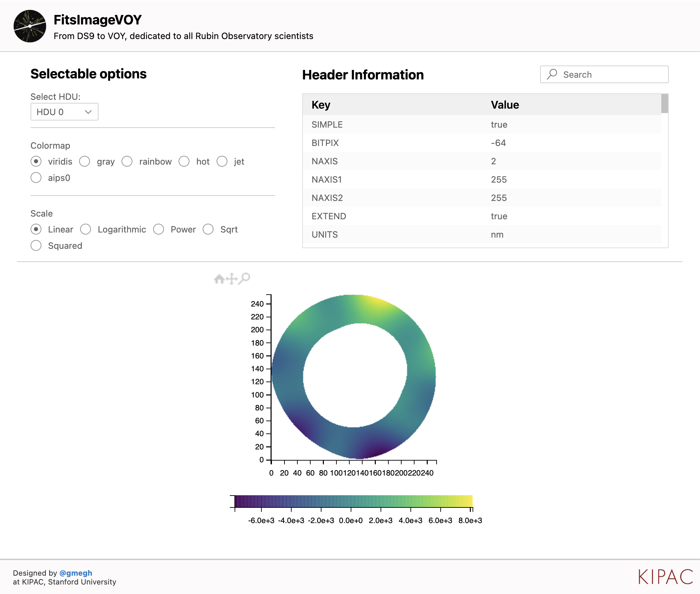The image size is (700, 594).
Task: Select the jet colormap
Action: [222, 161]
